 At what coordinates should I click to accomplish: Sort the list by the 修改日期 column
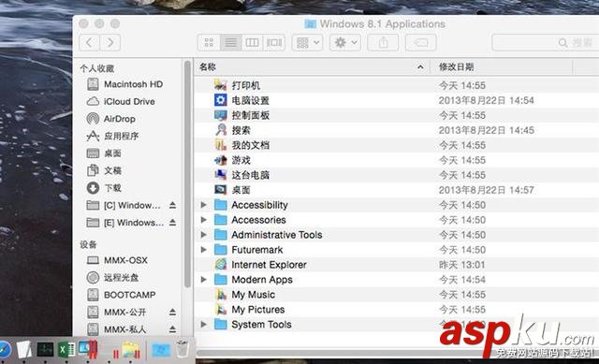click(502, 67)
